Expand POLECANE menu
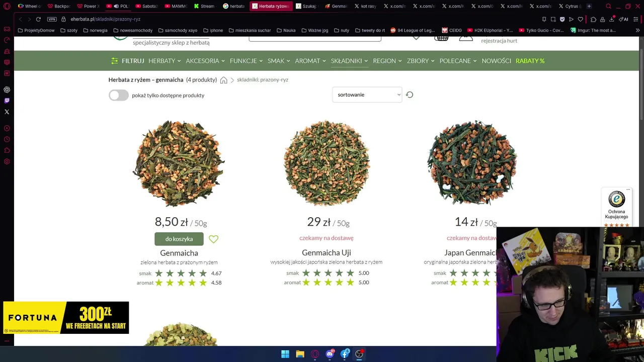Viewport: 644px width, 362px height. [x=458, y=61]
